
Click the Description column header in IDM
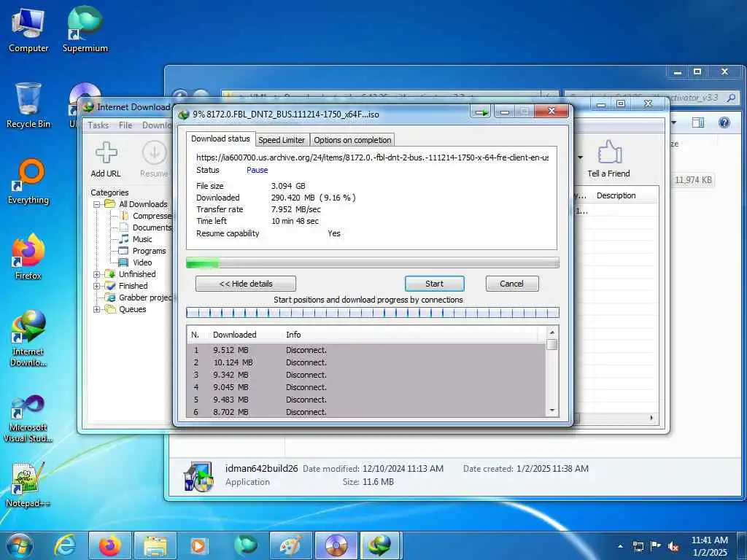(x=616, y=195)
